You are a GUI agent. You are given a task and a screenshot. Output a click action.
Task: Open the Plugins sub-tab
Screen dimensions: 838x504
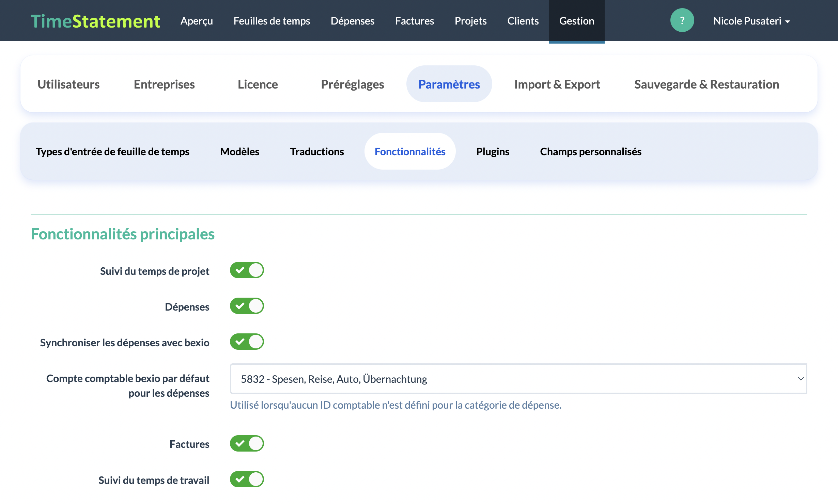click(493, 152)
